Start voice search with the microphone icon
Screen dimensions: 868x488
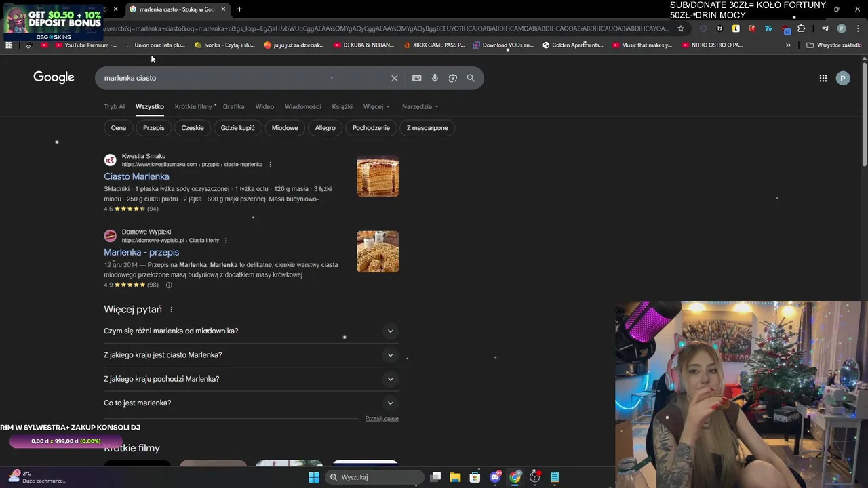coord(435,78)
